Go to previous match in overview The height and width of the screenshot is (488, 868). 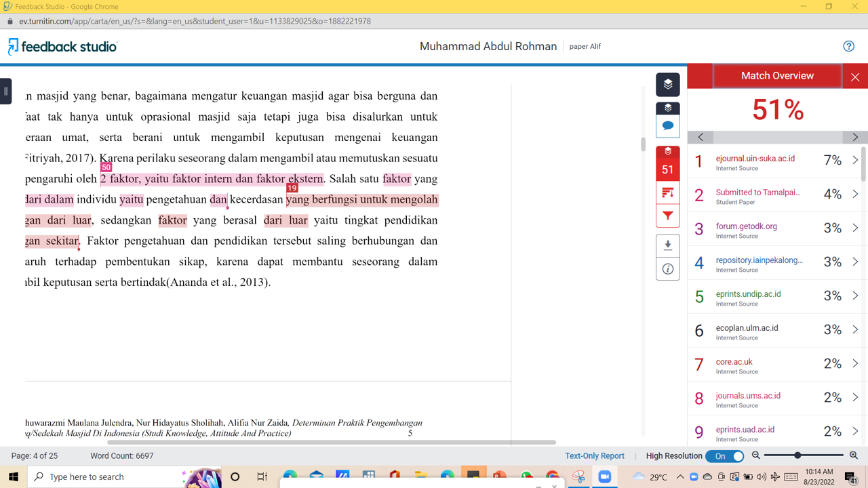click(x=701, y=137)
